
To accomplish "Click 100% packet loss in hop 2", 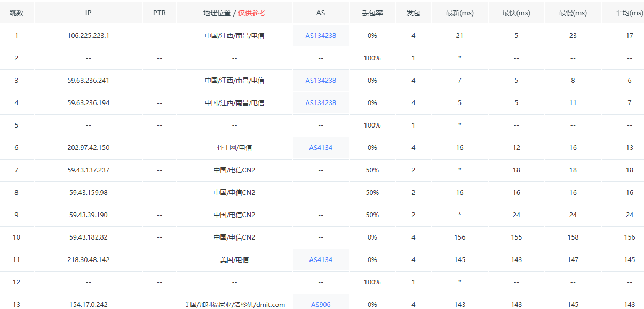I will (x=372, y=58).
